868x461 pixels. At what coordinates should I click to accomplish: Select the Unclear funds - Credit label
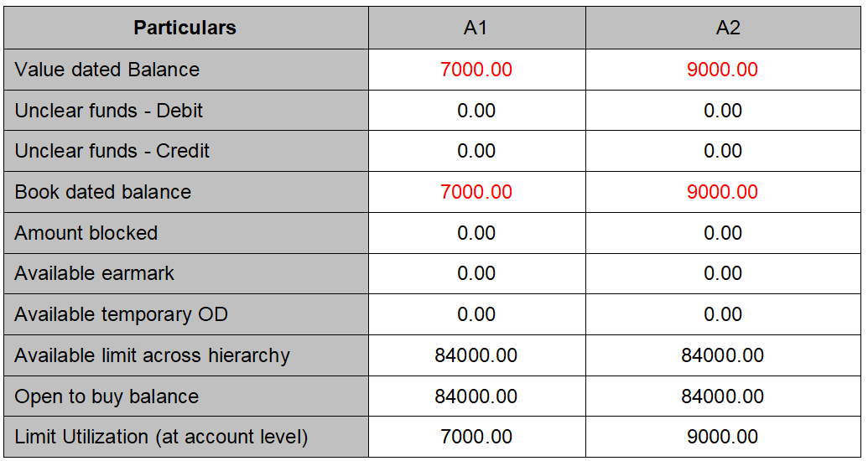[112, 151]
